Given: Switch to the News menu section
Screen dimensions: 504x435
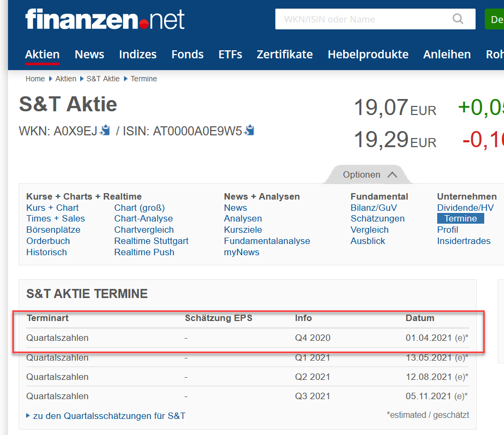Looking at the screenshot, I should click(x=89, y=54).
